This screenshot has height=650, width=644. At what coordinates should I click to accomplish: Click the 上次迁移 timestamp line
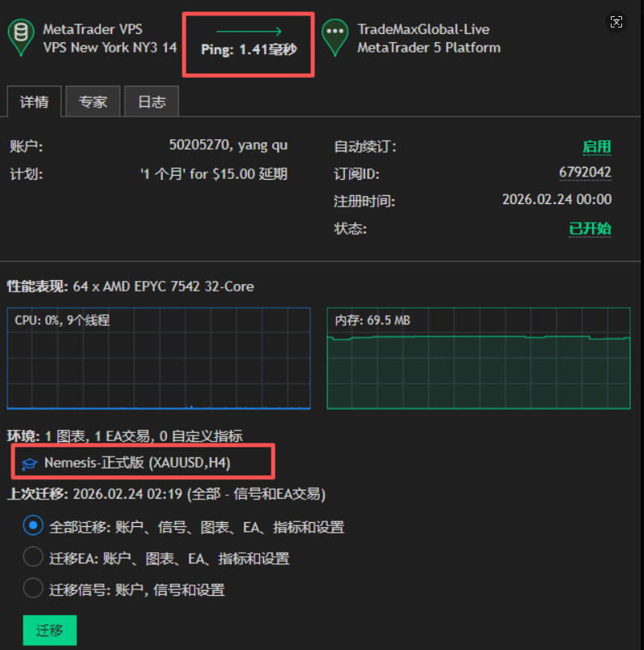click(x=166, y=494)
